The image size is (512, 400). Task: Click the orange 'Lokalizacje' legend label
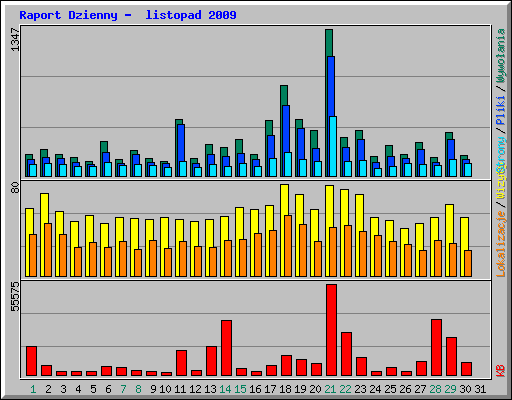click(501, 244)
